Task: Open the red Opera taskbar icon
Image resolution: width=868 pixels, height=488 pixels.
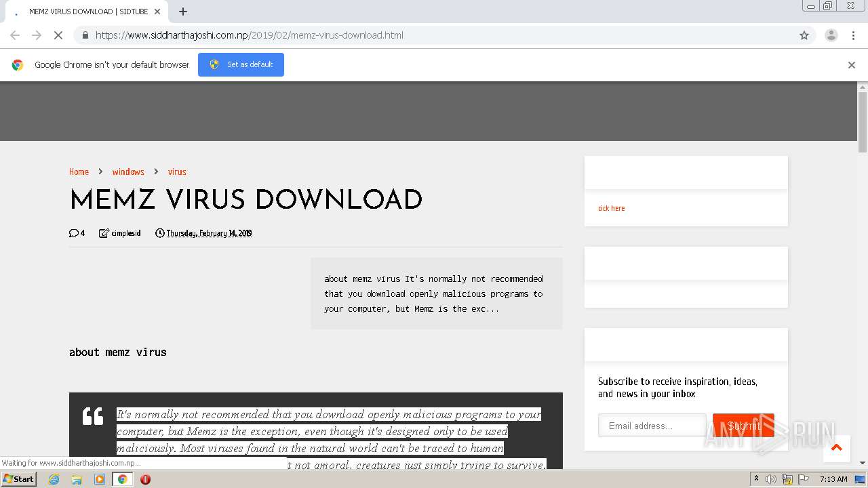Action: 145,479
